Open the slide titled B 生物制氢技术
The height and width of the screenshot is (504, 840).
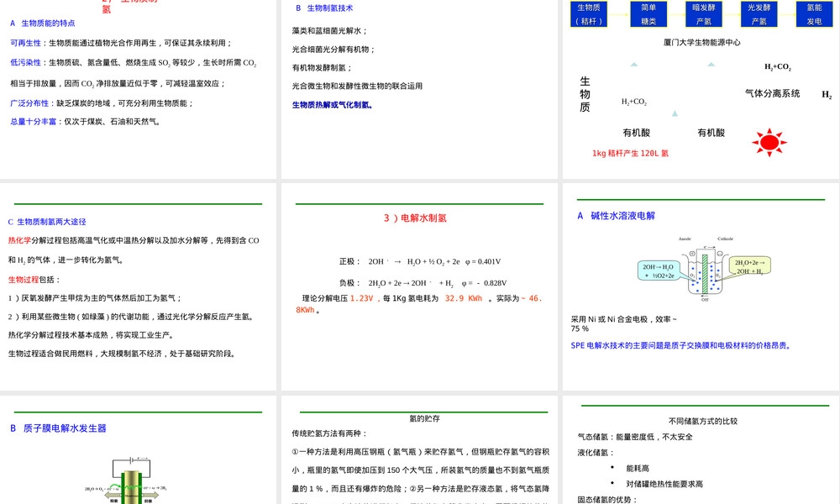coord(419,89)
